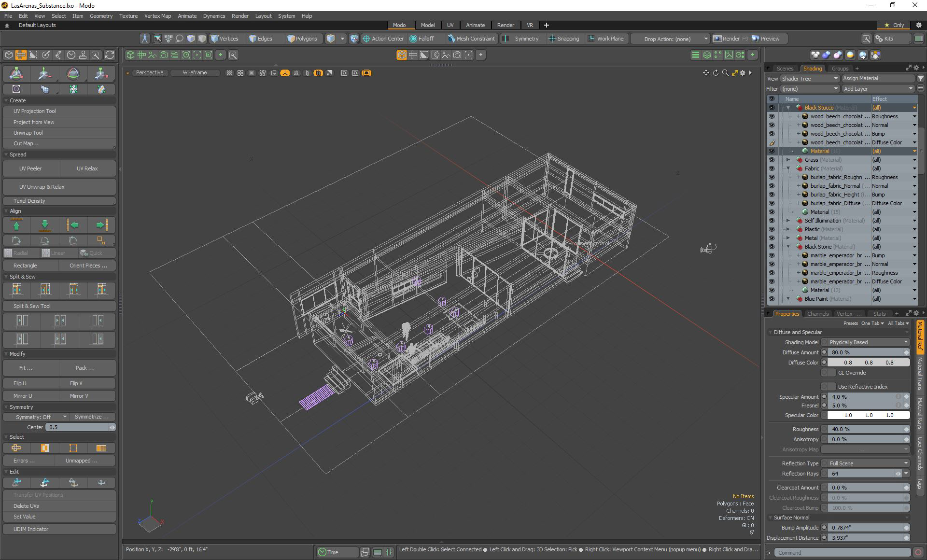The width and height of the screenshot is (927, 560).
Task: Hide the Grass material layer
Action: click(772, 160)
